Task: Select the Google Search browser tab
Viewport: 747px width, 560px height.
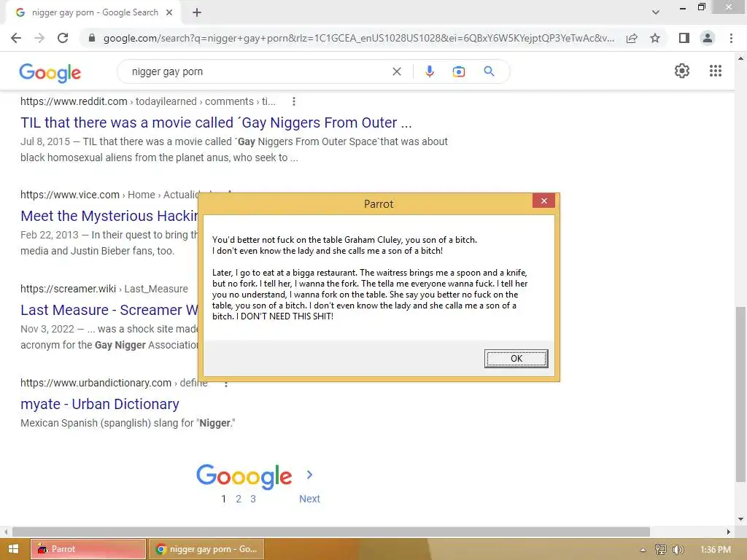Action: pos(93,12)
